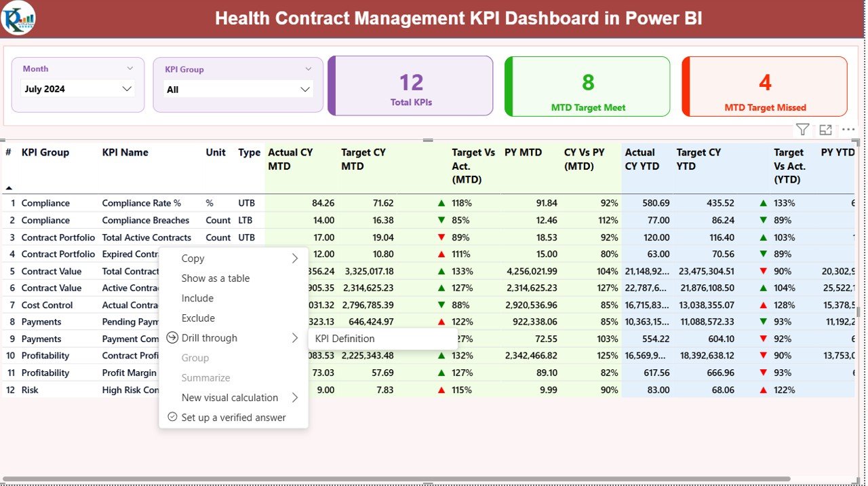Click the Drill through arrow circle icon
This screenshot has height=486, width=868.
point(172,338)
